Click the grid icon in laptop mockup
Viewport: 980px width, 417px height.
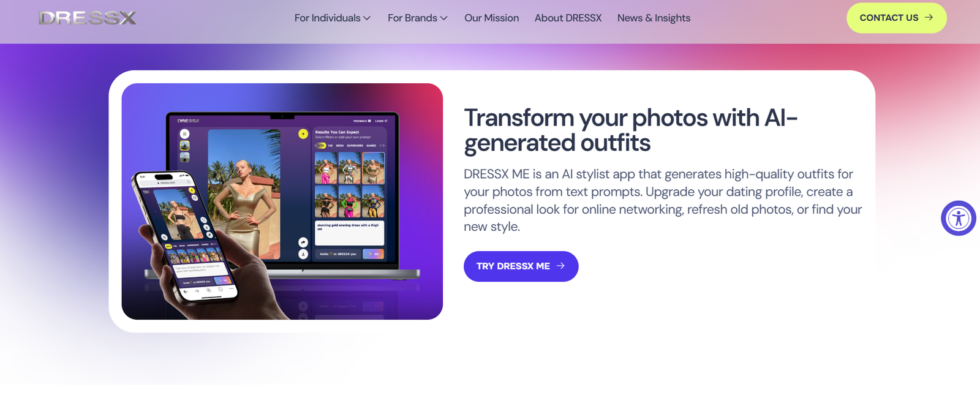pyautogui.click(x=184, y=133)
